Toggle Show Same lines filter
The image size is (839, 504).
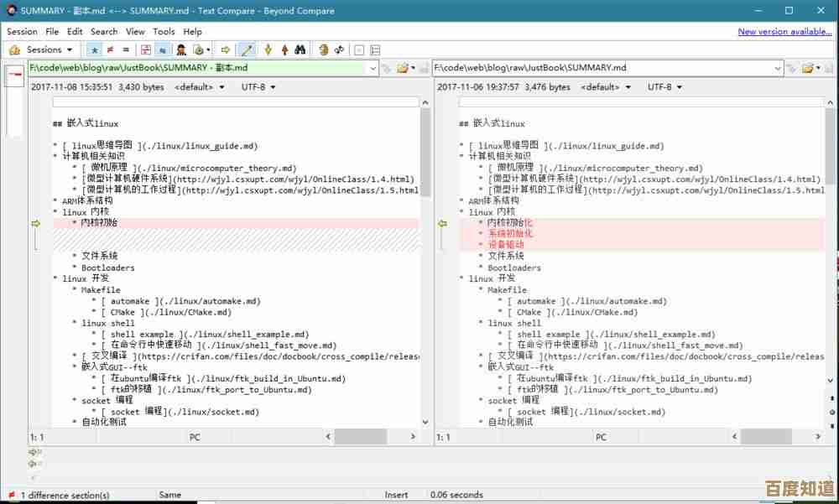point(126,49)
